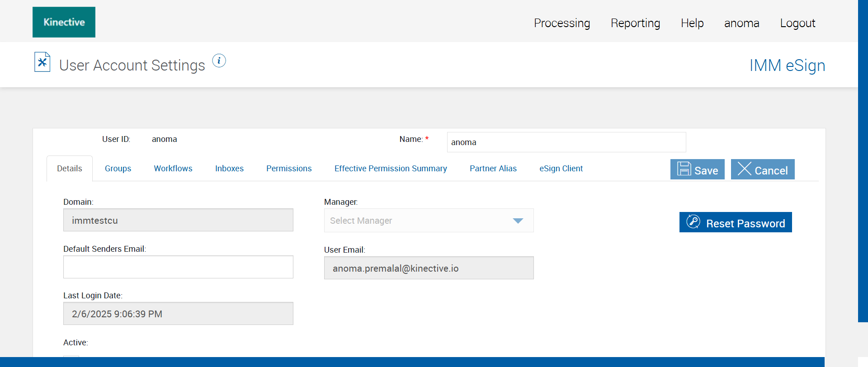Focus the Default Senders Email field

click(178, 267)
